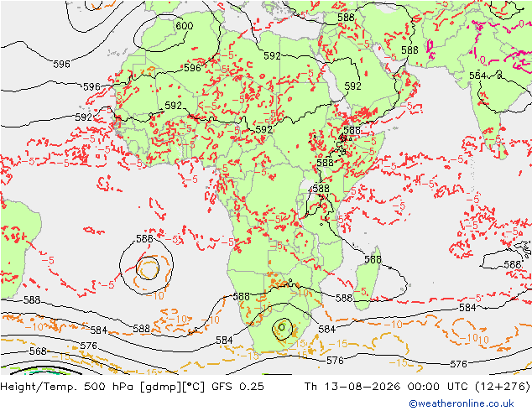Screen dimensions: 532x411
Task: Click the 588 label above the South Atlantic closed low
Action: 144,239
